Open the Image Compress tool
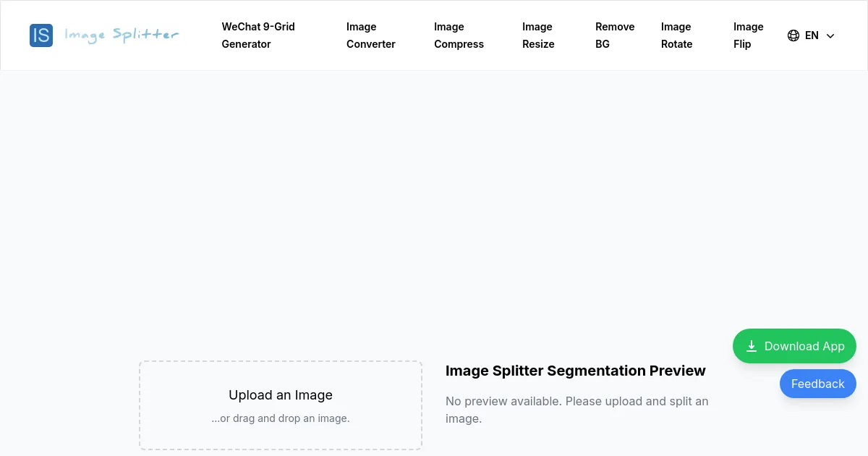 pos(459,35)
